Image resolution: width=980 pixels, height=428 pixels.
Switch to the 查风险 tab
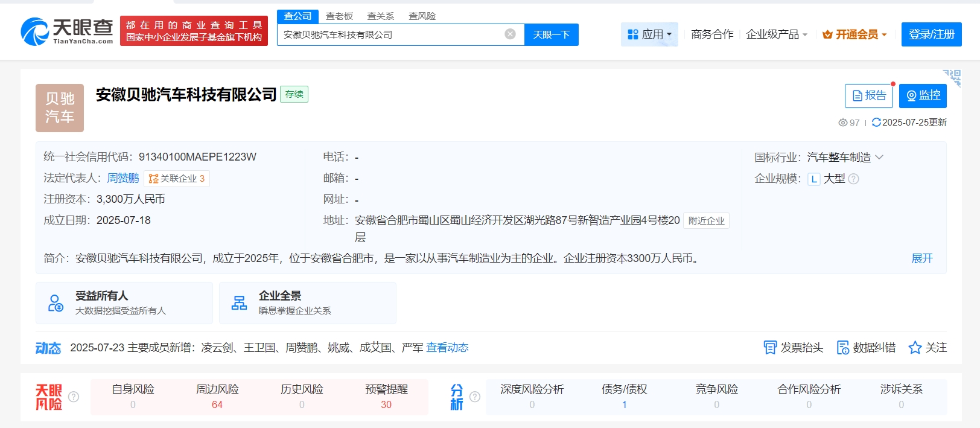click(422, 16)
